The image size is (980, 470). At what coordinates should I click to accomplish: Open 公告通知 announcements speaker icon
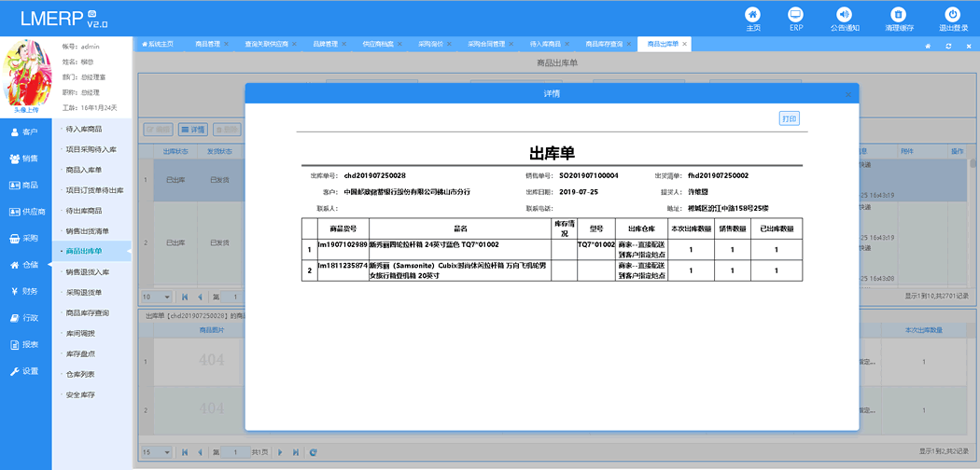point(844,14)
